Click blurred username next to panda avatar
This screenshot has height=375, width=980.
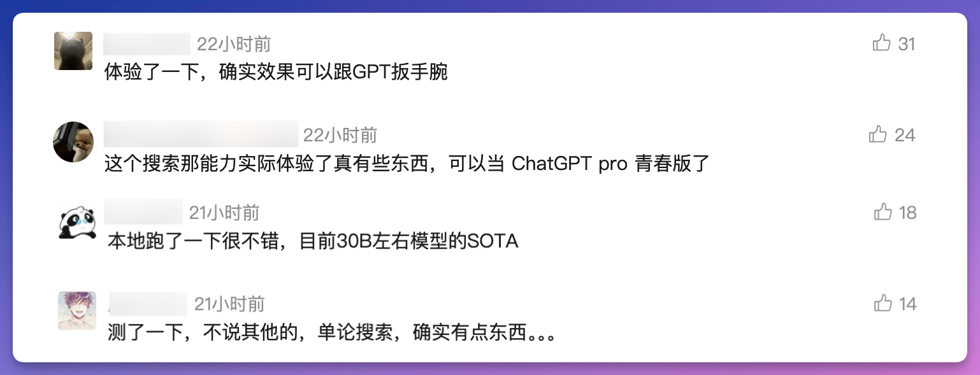click(x=143, y=211)
